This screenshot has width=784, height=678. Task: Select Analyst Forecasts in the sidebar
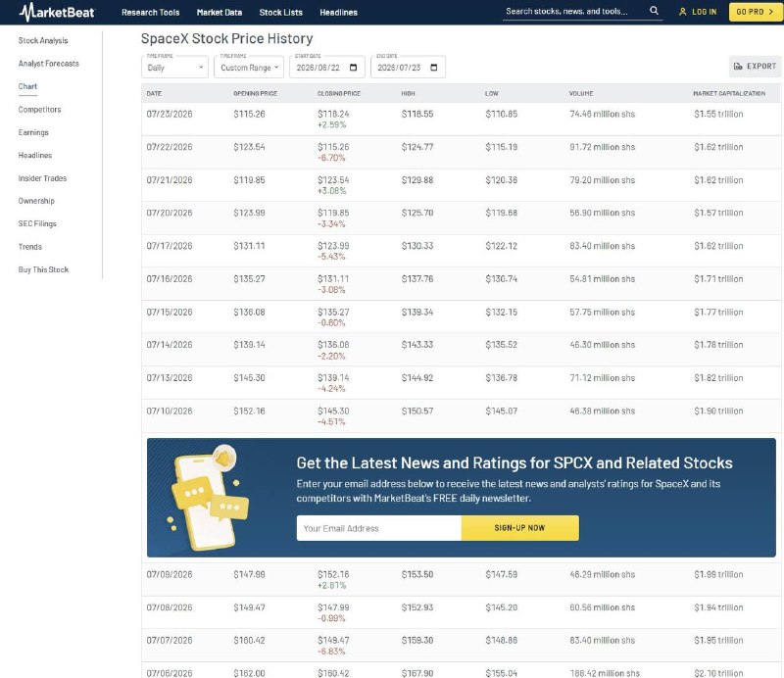pos(48,64)
